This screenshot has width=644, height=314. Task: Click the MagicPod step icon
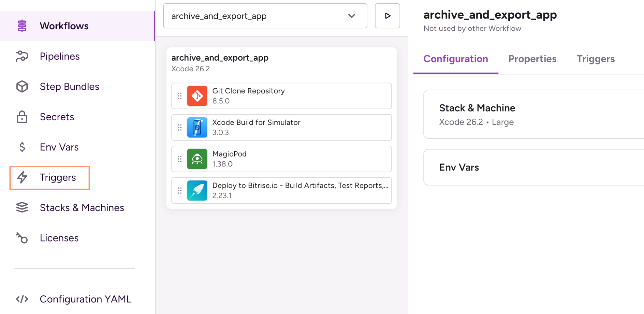pyautogui.click(x=197, y=159)
